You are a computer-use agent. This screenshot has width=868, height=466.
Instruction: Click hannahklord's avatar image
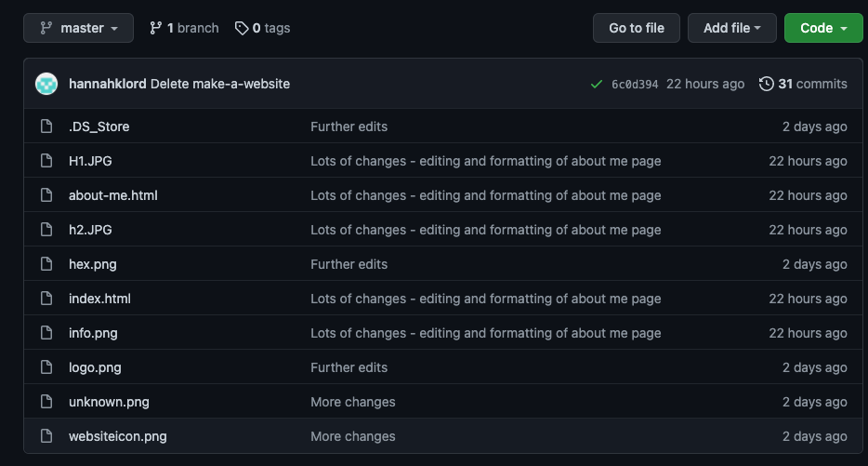pos(46,84)
